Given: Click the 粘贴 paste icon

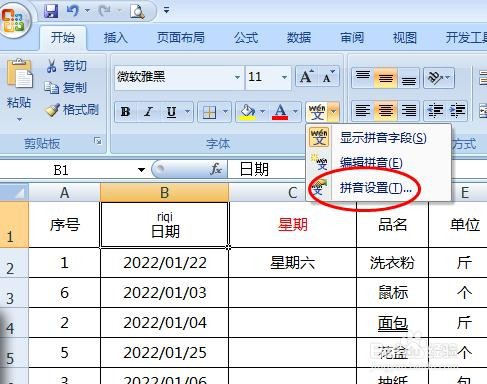Looking at the screenshot, I should (19, 74).
